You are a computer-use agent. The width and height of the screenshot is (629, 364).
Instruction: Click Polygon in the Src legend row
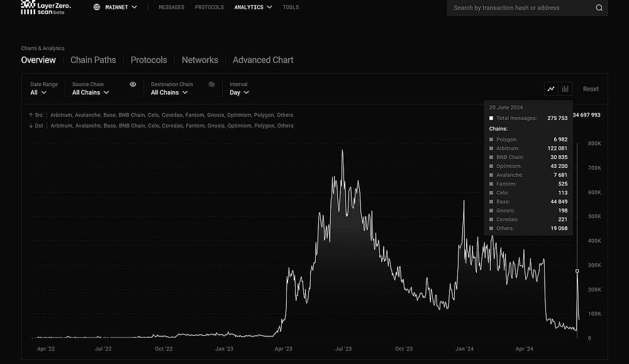[264, 115]
